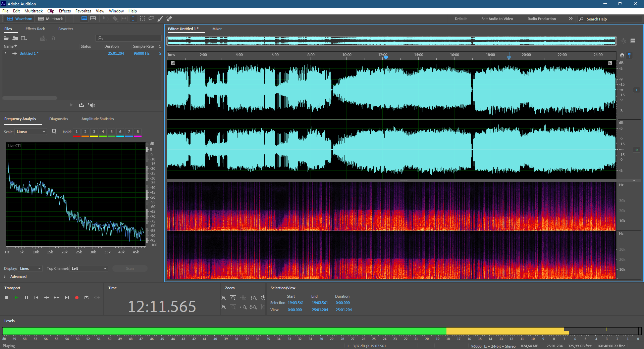Click Zoom In amplitude icon
This screenshot has width=644, height=349.
coord(224,298)
